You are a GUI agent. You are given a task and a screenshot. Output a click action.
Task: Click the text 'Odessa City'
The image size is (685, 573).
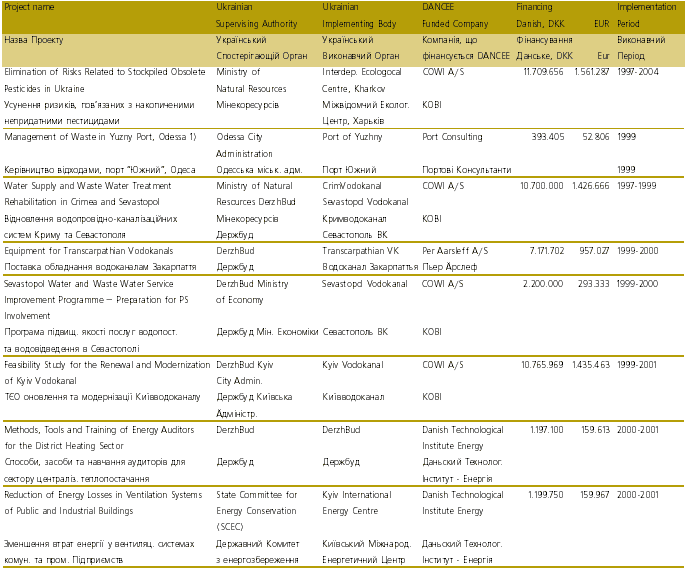coord(239,137)
